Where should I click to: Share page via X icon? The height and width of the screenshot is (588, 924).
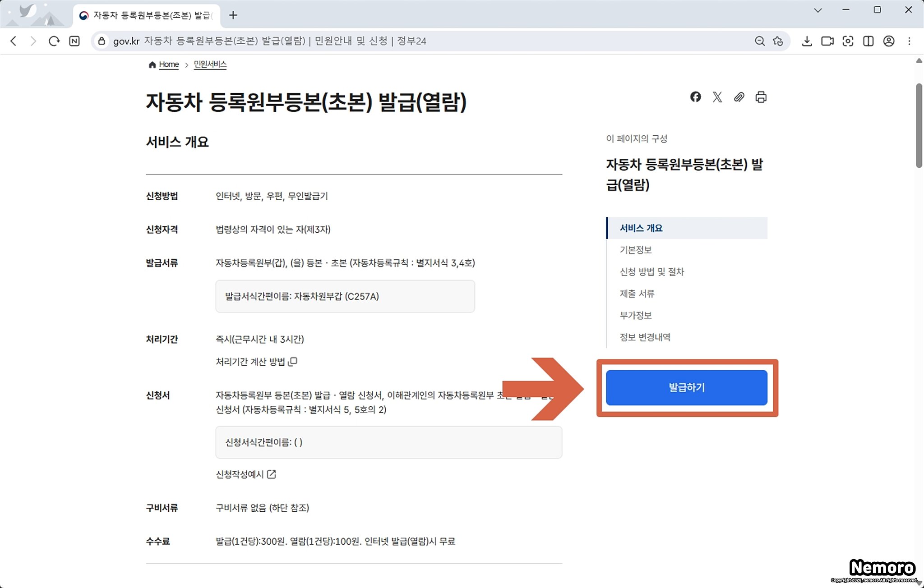coord(717,97)
